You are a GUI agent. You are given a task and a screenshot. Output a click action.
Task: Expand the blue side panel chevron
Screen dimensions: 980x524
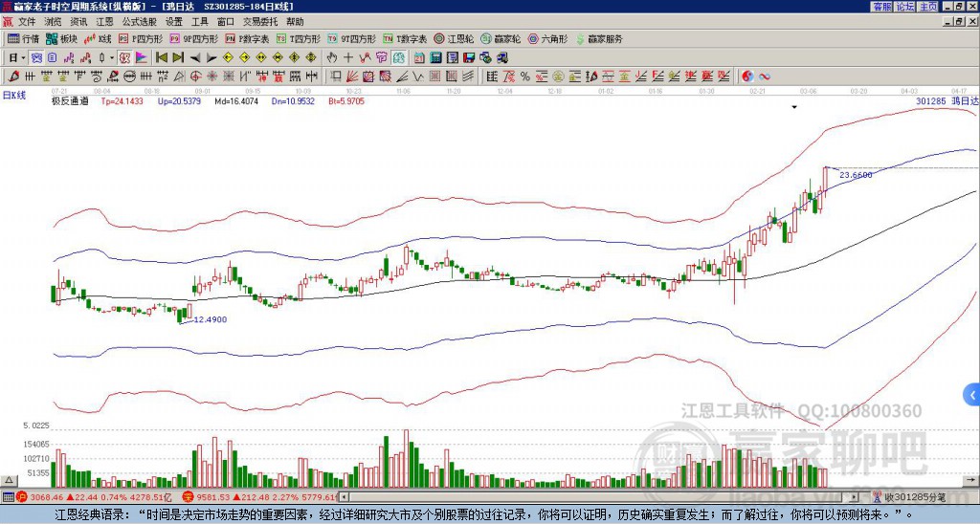(971, 395)
